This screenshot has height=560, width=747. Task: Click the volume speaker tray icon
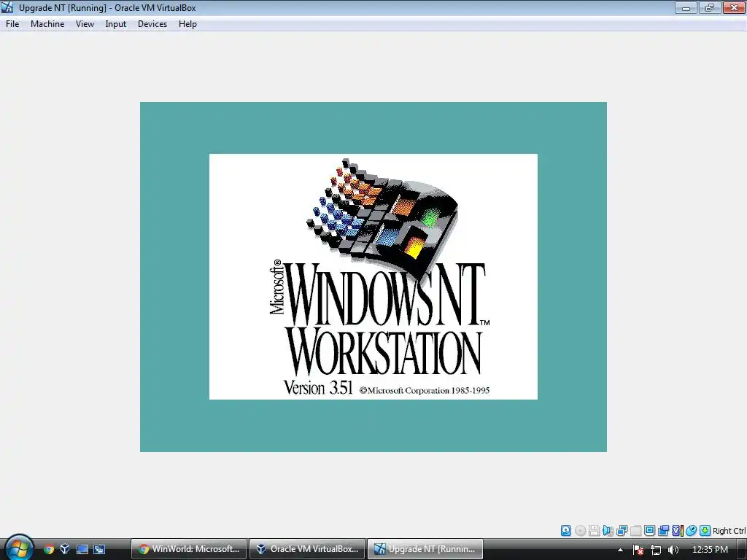coord(673,550)
